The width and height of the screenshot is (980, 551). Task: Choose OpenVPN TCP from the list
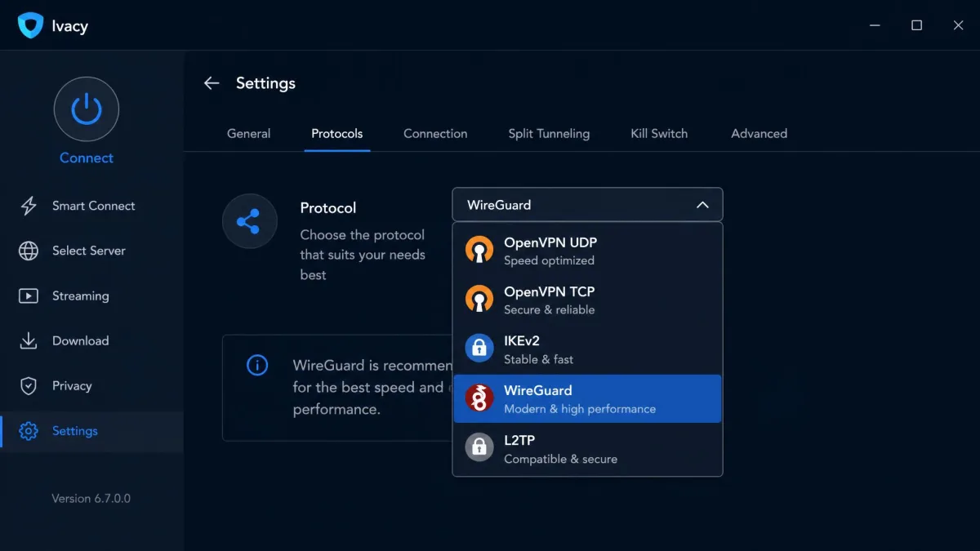(x=587, y=300)
